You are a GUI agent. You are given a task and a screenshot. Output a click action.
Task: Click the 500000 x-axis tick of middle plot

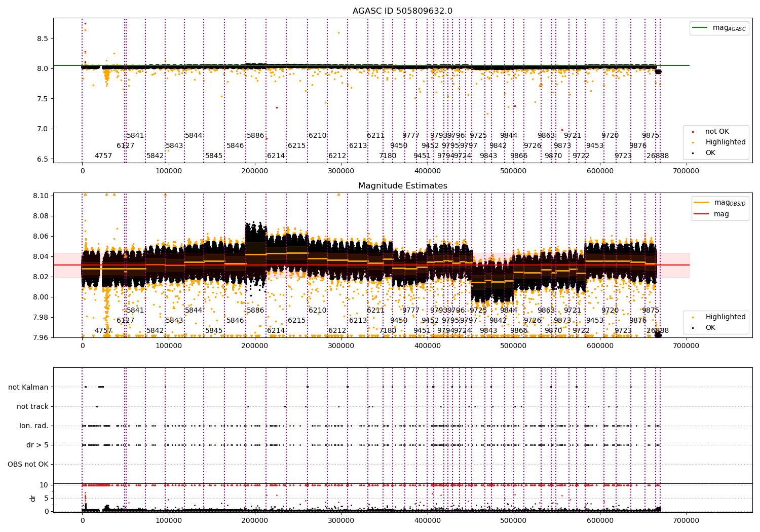pos(514,346)
